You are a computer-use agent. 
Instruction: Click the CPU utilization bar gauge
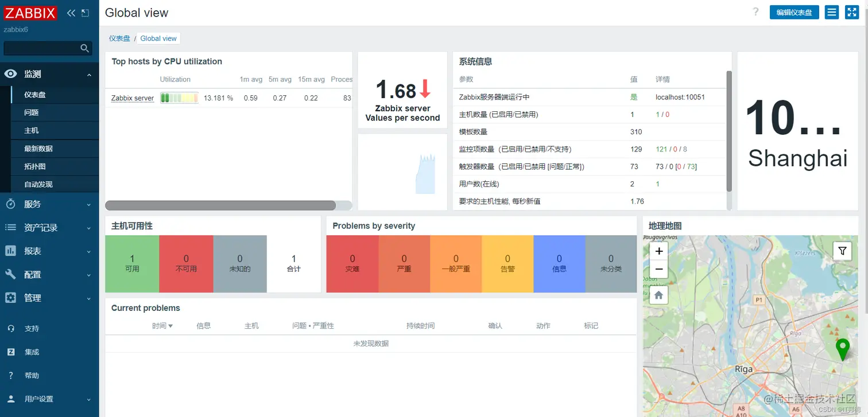click(x=179, y=98)
